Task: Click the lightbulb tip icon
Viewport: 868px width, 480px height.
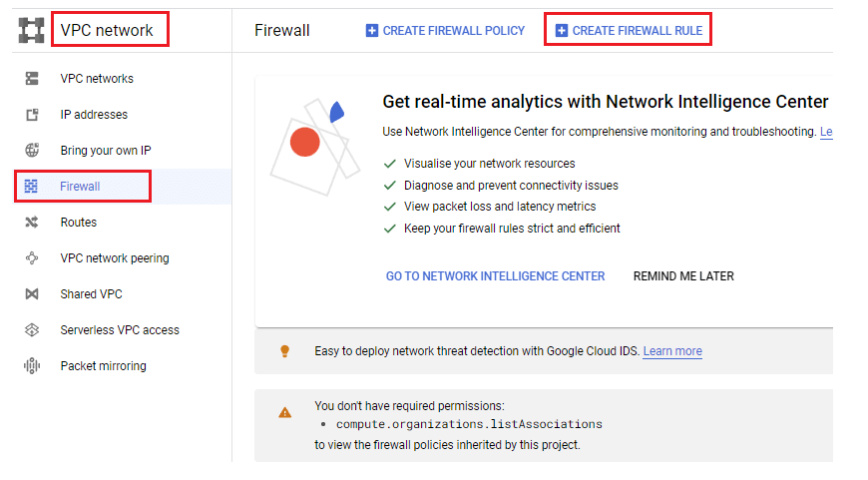Action: (284, 351)
